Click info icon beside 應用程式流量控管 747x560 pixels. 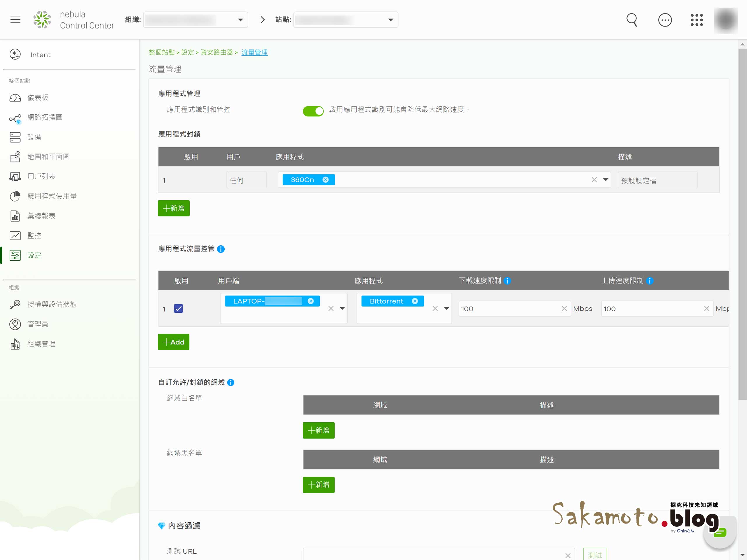pos(221,249)
